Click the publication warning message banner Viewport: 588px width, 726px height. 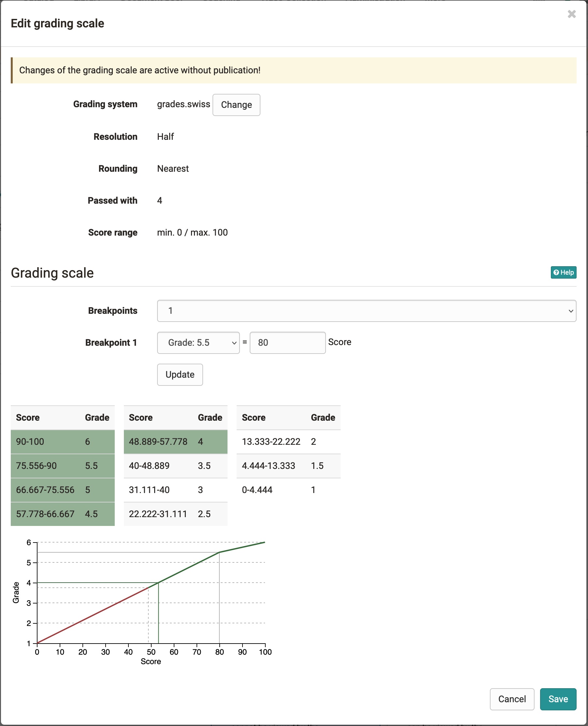(293, 70)
